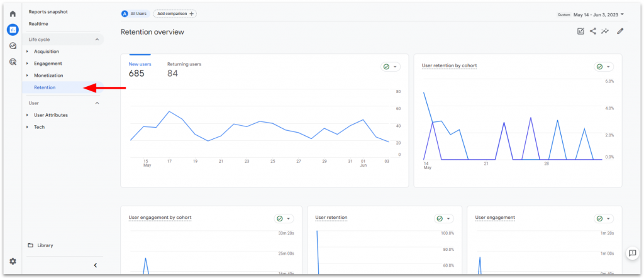The image size is (644, 278).
Task: Click the Edit comparisons chart icon
Action: click(x=580, y=31)
